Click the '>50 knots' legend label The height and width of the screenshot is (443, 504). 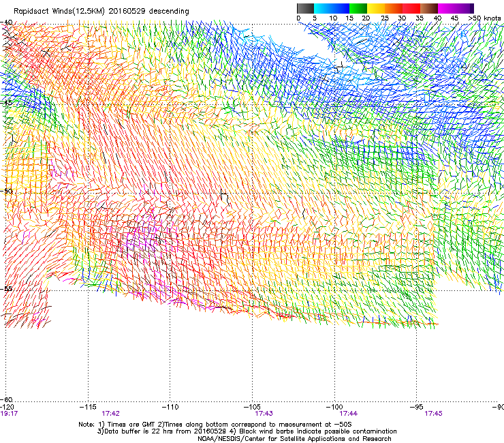[484, 18]
